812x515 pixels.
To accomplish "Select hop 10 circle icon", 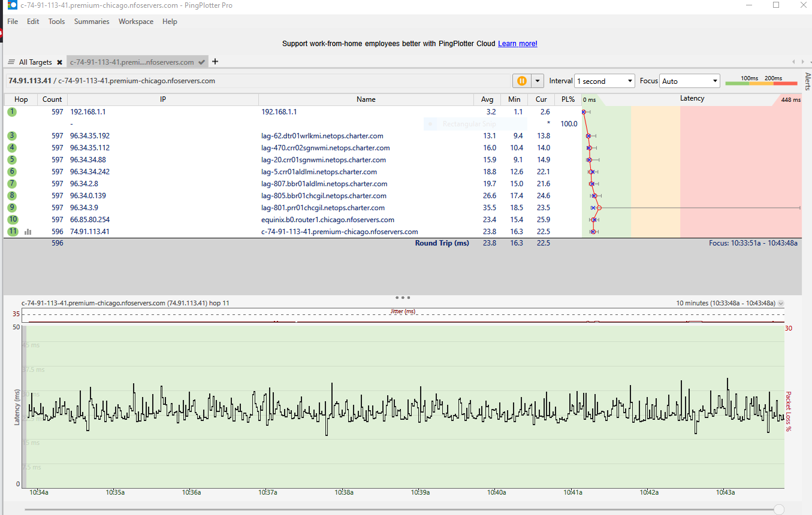I will point(13,220).
